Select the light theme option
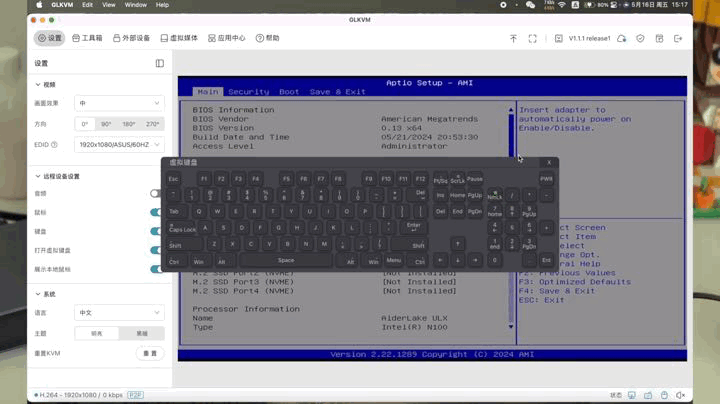 point(97,333)
